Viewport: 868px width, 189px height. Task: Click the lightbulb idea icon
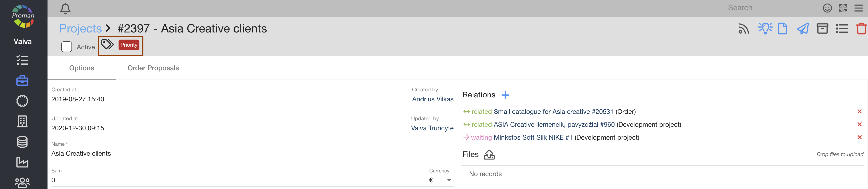(765, 28)
